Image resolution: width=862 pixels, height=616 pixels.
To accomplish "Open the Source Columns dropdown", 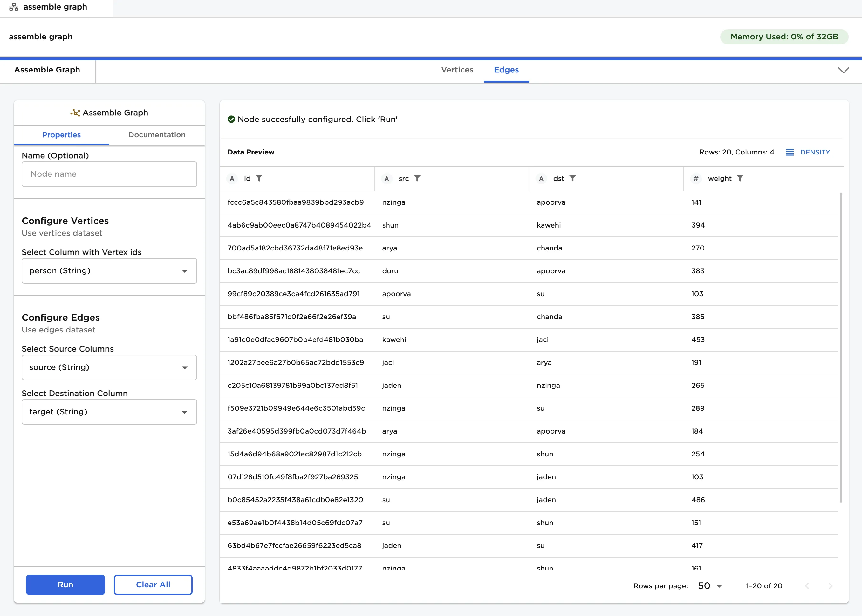I will [109, 367].
